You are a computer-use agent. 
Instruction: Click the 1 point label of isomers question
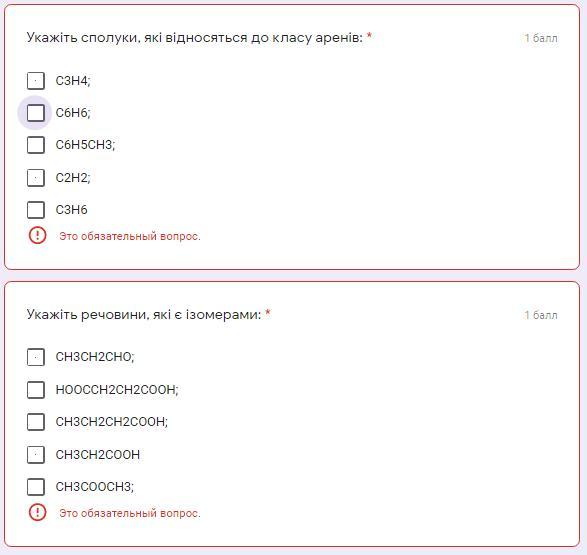point(541,315)
